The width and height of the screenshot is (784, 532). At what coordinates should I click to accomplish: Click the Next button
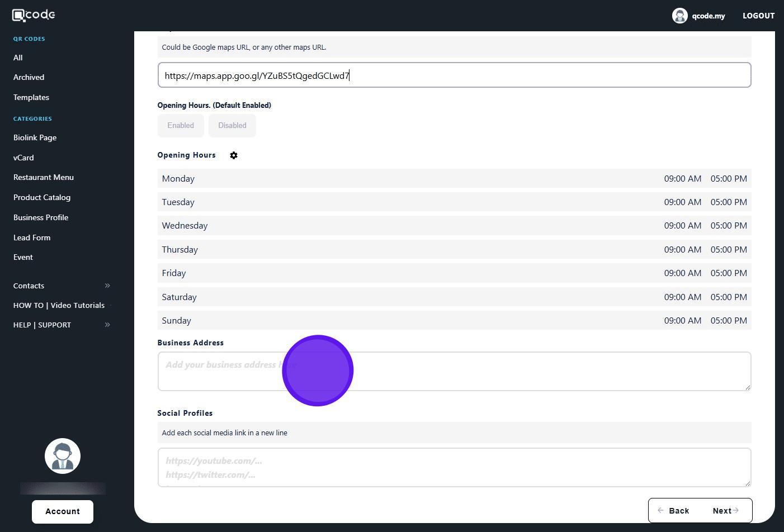coord(725,511)
